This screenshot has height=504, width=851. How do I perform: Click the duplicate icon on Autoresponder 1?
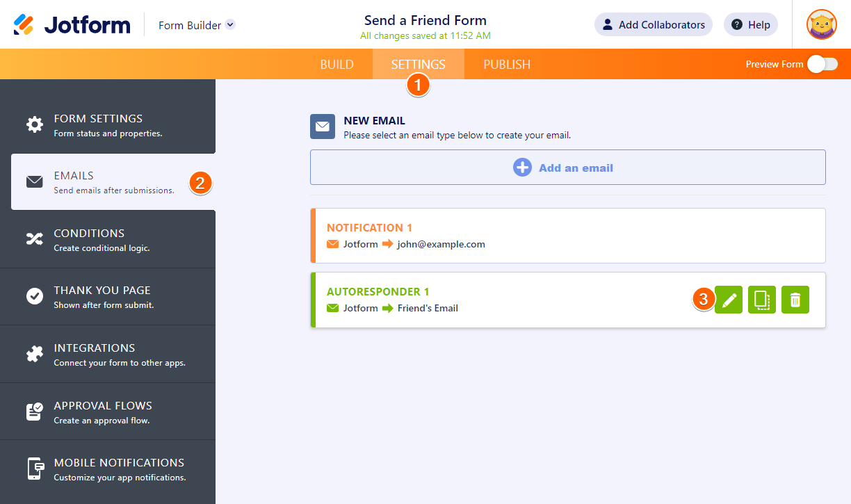click(x=762, y=300)
